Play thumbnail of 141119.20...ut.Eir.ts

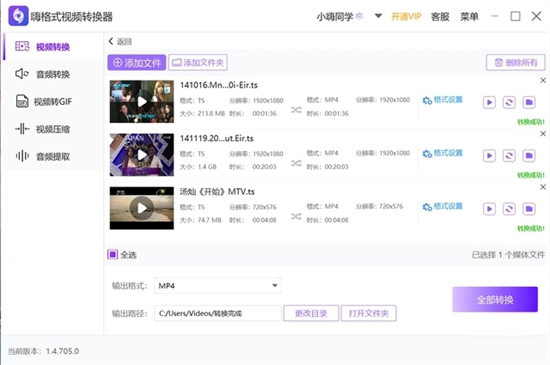[142, 155]
